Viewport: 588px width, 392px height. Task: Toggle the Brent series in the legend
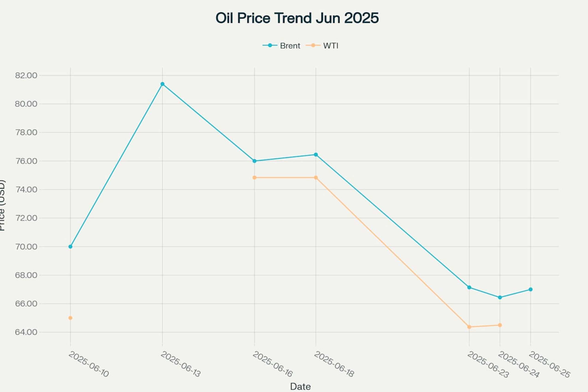point(290,46)
